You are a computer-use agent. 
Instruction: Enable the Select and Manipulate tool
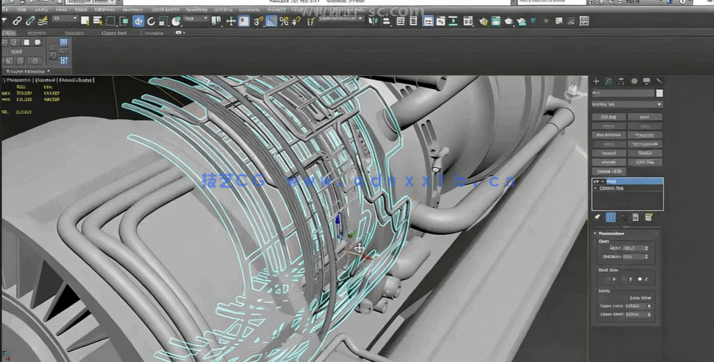tap(230, 21)
